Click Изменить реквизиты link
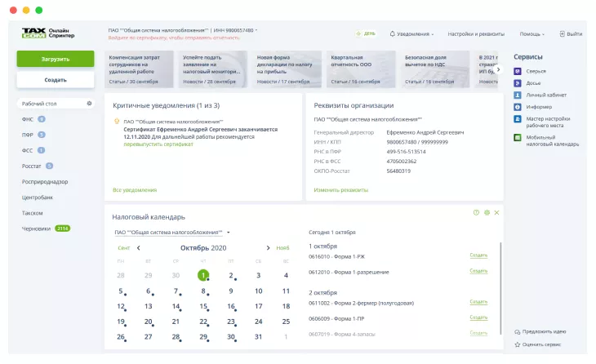This screenshot has width=596, height=364. [341, 189]
